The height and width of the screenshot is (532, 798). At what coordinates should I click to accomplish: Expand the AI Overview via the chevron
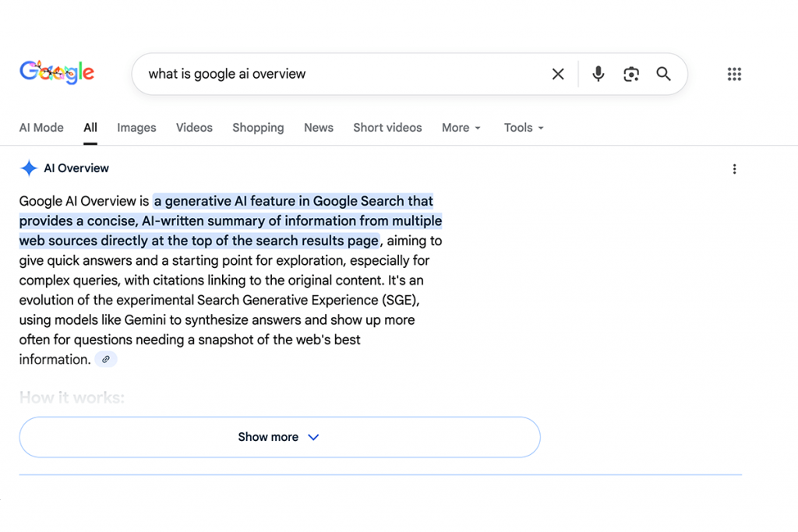(313, 437)
